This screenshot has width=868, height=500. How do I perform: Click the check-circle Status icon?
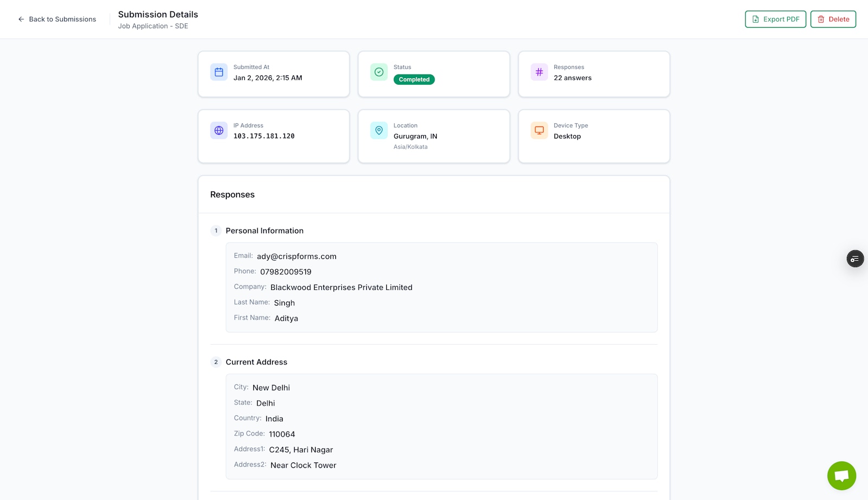[379, 72]
